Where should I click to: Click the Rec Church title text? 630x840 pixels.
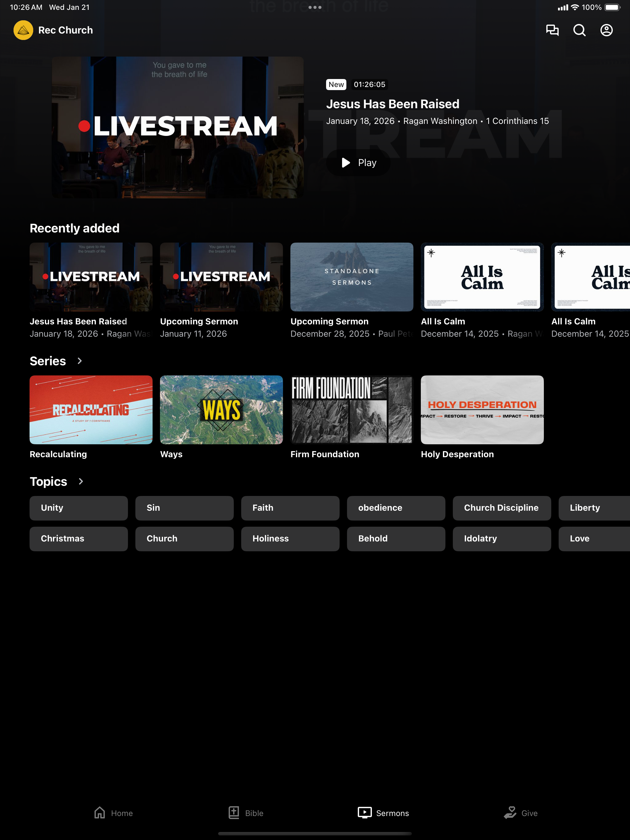(65, 30)
